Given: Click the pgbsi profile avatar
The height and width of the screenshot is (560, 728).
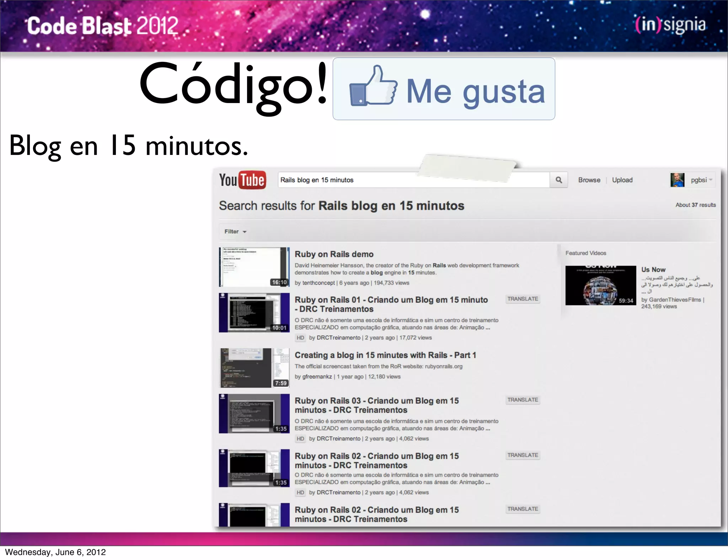Looking at the screenshot, I should pyautogui.click(x=677, y=180).
